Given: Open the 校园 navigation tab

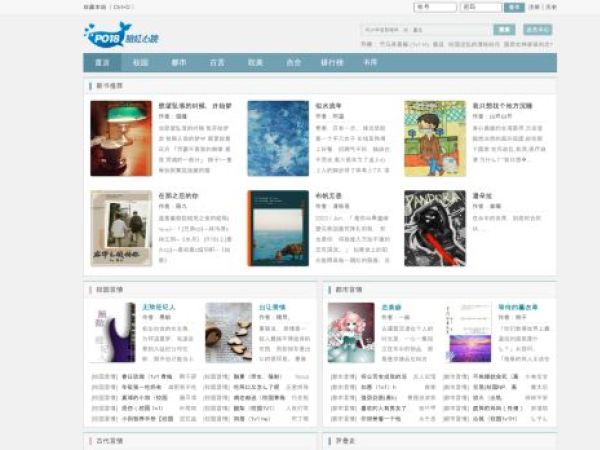Looking at the screenshot, I should click(140, 62).
